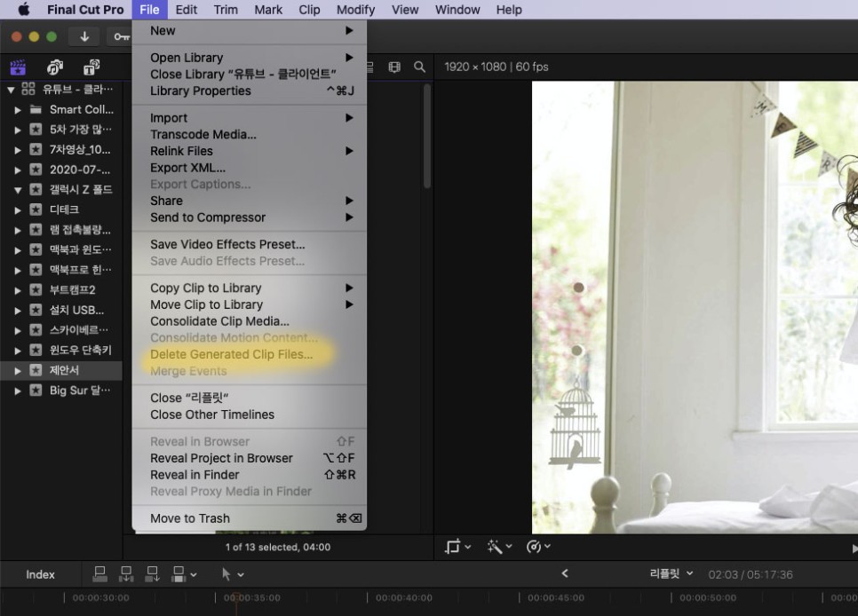Open the Share submenu
The height and width of the screenshot is (616, 858).
[249, 201]
